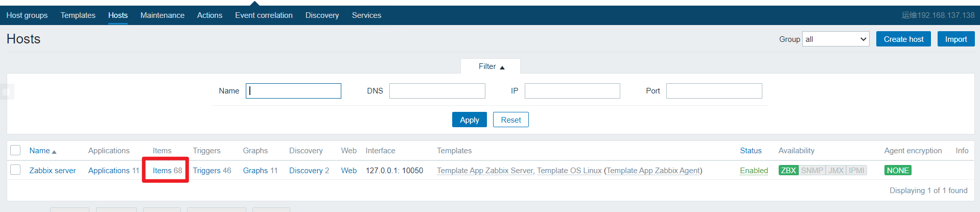Toggle the Enabled status of Zabbix server

click(754, 171)
